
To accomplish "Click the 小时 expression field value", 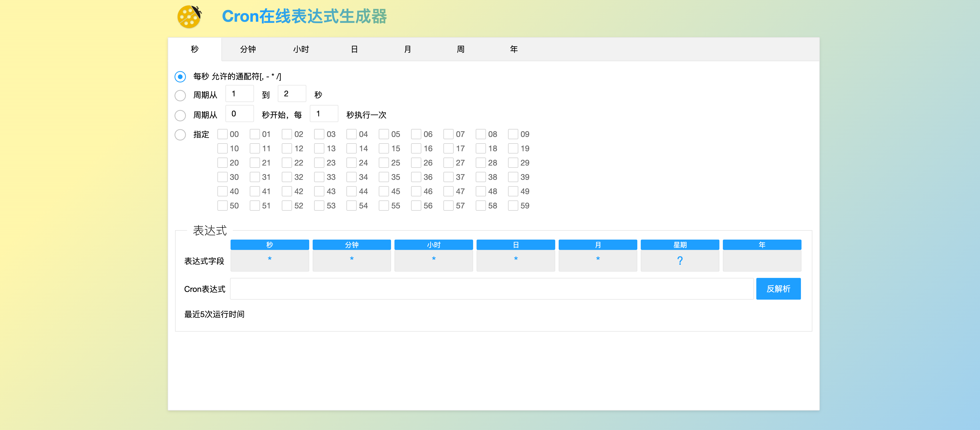I will [x=434, y=260].
